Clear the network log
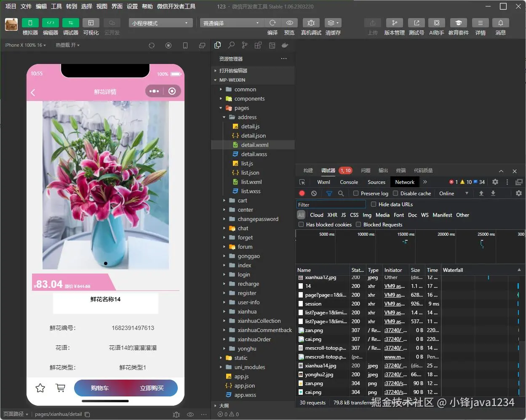 pyautogui.click(x=314, y=193)
